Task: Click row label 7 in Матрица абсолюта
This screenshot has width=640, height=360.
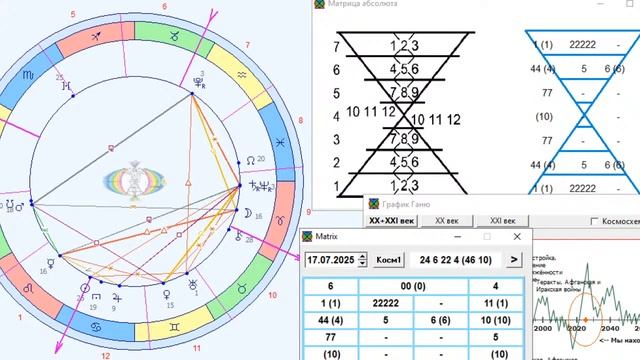Action: click(x=336, y=47)
